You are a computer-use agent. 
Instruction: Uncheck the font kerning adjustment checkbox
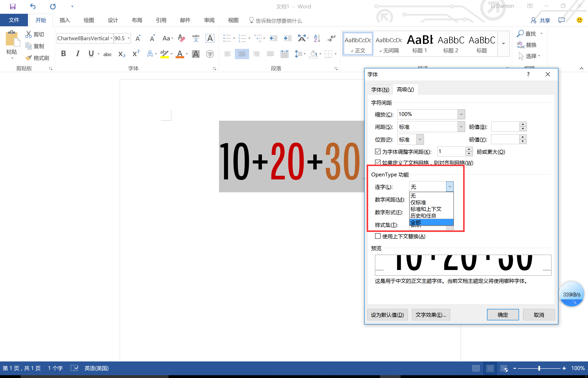click(x=378, y=151)
